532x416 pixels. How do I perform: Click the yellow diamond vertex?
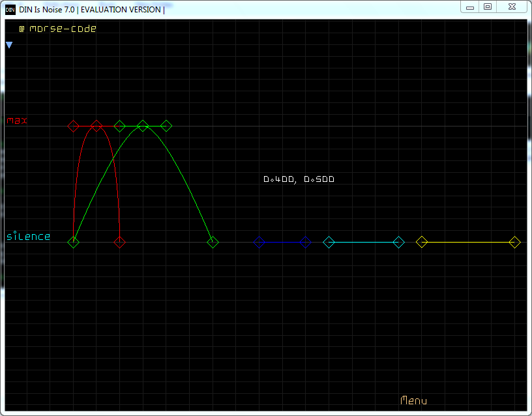(x=422, y=243)
